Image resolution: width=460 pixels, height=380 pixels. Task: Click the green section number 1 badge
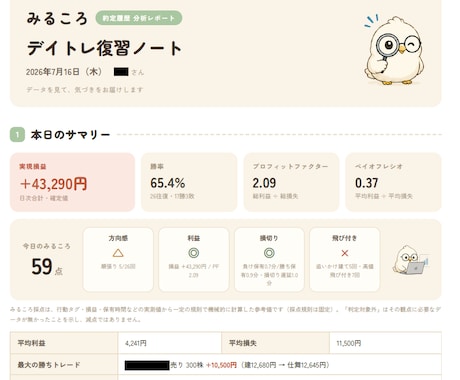17,135
